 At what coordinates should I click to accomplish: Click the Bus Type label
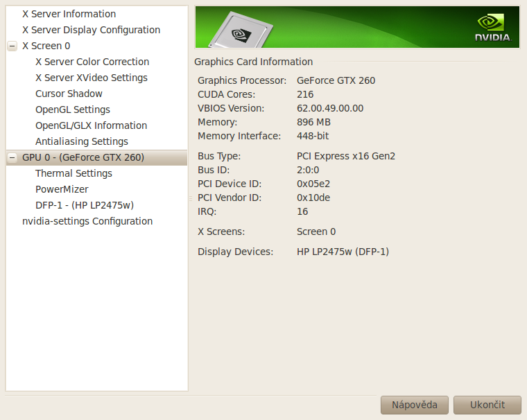click(x=219, y=156)
